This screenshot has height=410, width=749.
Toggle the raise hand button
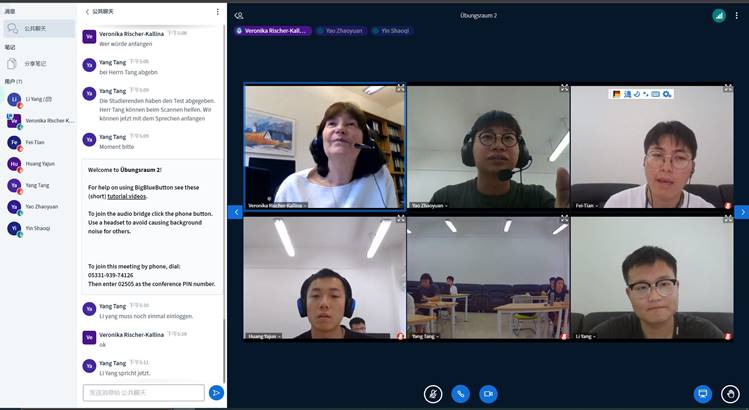click(731, 394)
